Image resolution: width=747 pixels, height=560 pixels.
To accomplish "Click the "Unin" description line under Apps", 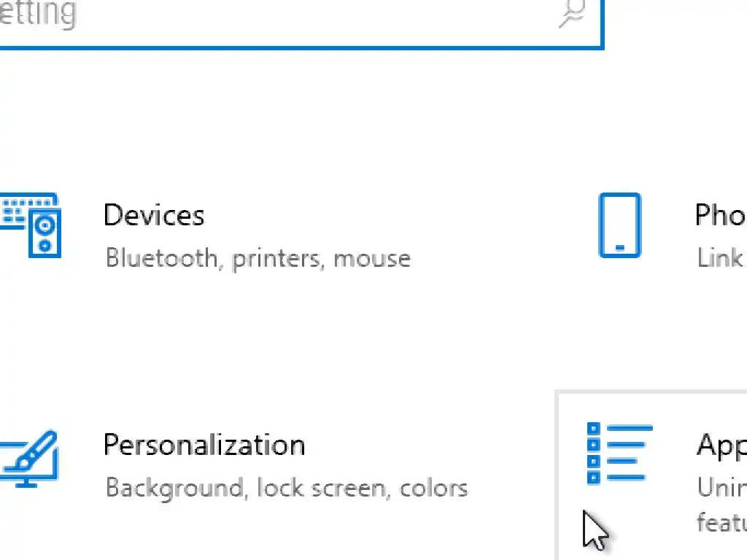I will click(x=721, y=487).
